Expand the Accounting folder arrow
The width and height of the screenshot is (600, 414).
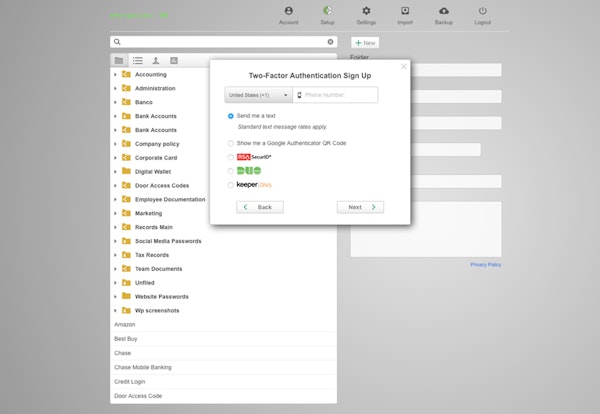click(115, 75)
